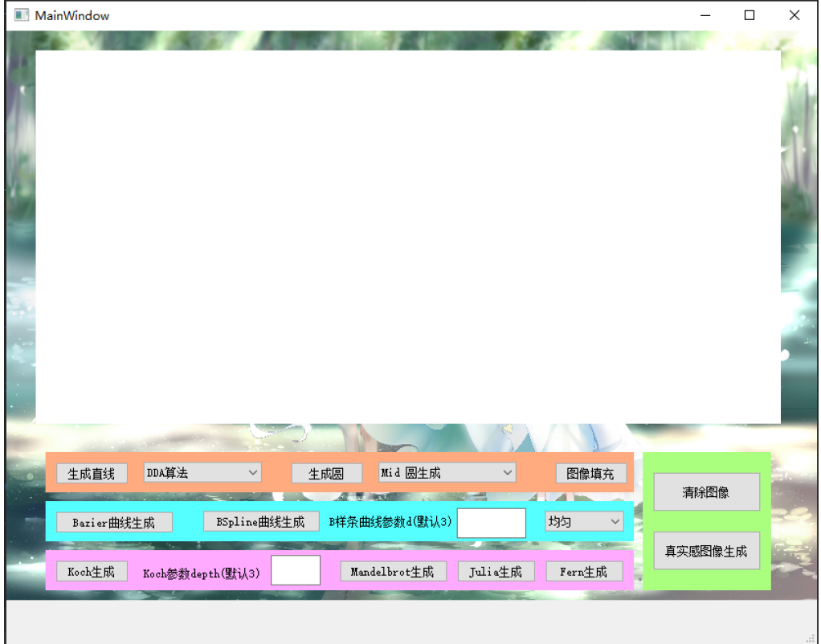Open the 均匀 dropdown
The width and height of the screenshot is (821, 644).
[584, 521]
